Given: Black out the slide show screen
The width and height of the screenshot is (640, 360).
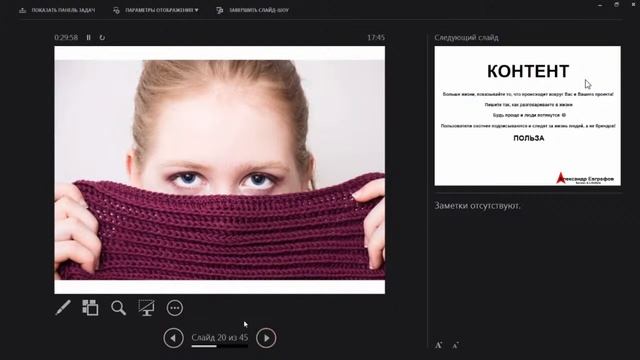Looking at the screenshot, I should 146,308.
